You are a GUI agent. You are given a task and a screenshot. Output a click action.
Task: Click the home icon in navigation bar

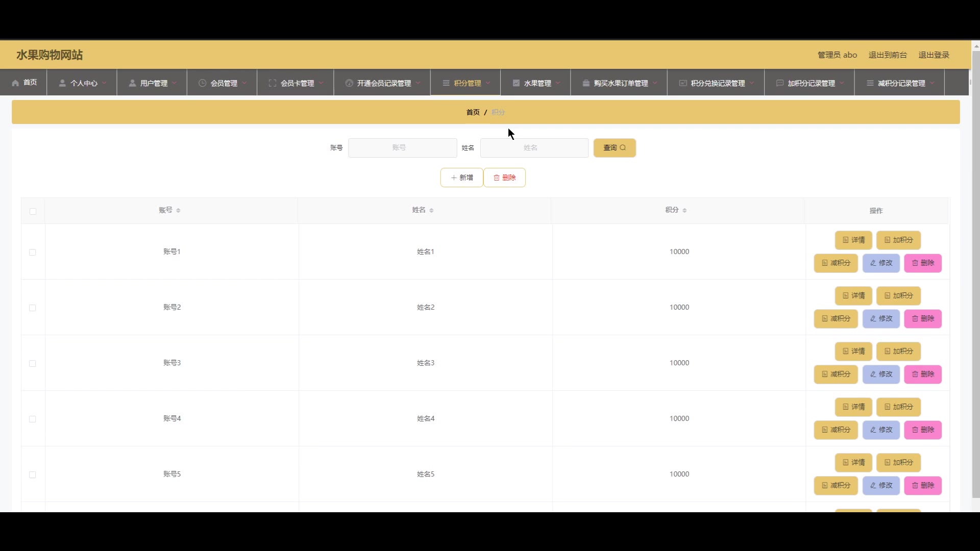click(x=15, y=83)
